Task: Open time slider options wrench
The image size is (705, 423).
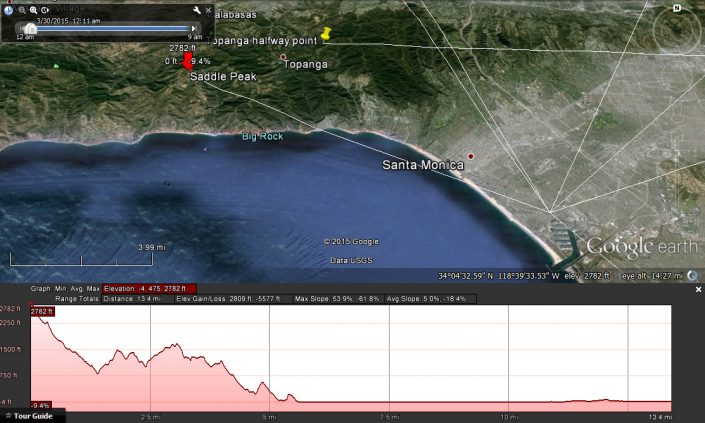Action: click(x=196, y=10)
